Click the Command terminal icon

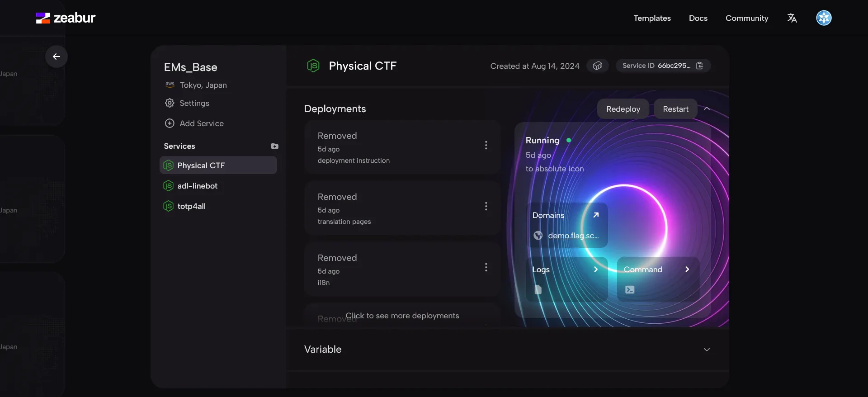click(x=630, y=289)
